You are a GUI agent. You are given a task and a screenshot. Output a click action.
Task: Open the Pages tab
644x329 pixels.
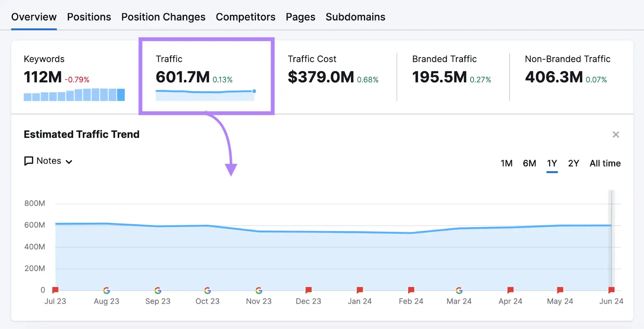tap(301, 17)
